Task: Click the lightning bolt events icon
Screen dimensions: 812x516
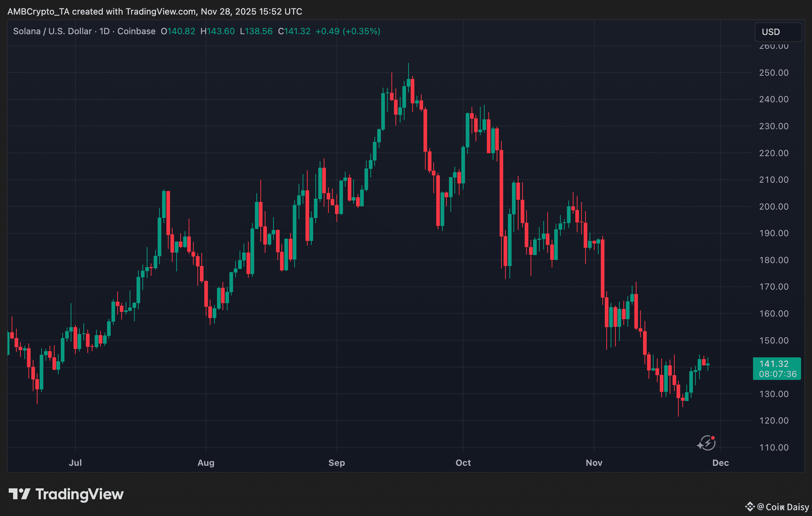Action: (x=707, y=443)
